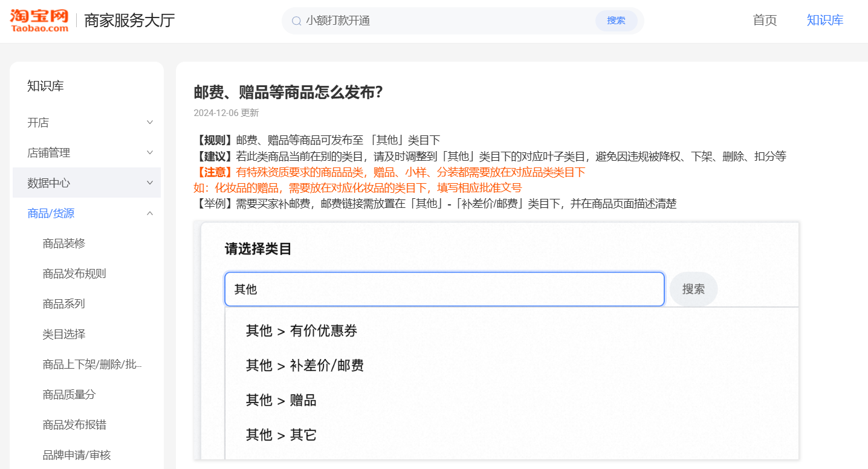
Task: Open 商品发布规则 sidebar item
Action: point(74,274)
